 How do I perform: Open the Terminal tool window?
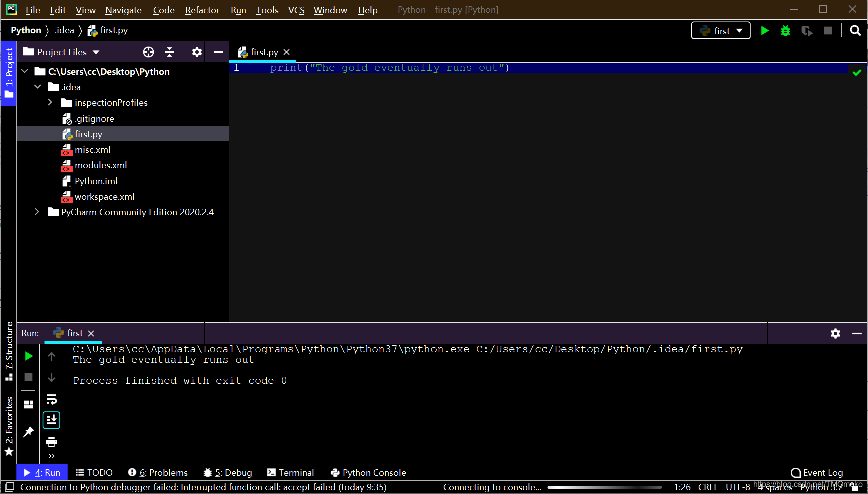(291, 472)
